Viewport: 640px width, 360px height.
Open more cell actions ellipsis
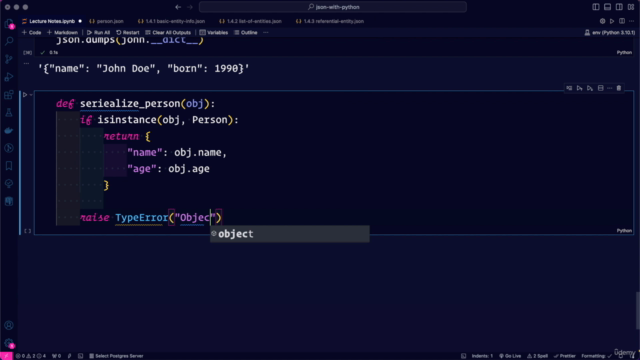(x=610, y=88)
